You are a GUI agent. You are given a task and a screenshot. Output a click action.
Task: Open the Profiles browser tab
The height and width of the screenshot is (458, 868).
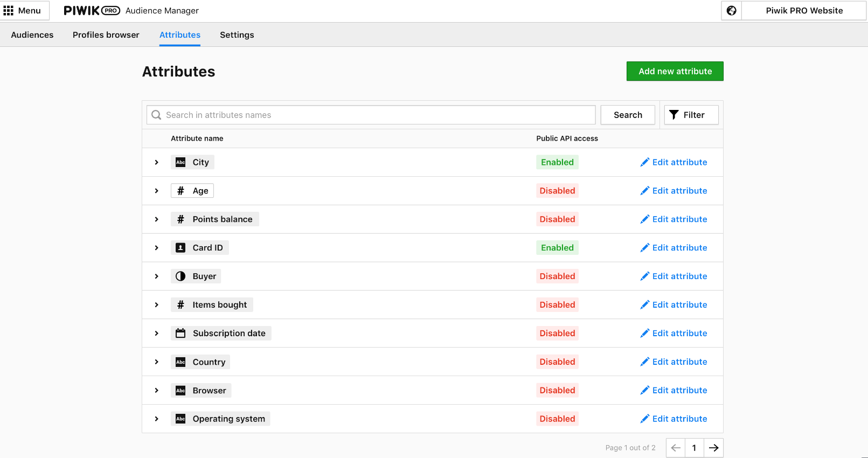point(106,35)
